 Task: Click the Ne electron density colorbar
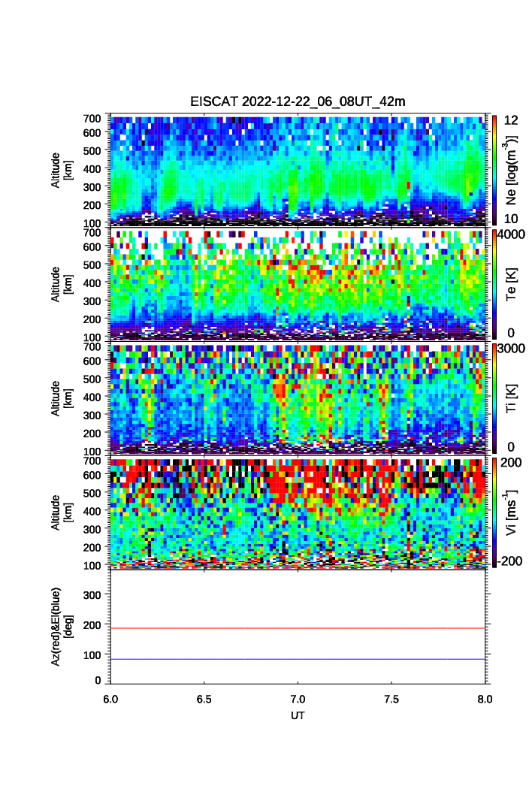pyautogui.click(x=493, y=169)
